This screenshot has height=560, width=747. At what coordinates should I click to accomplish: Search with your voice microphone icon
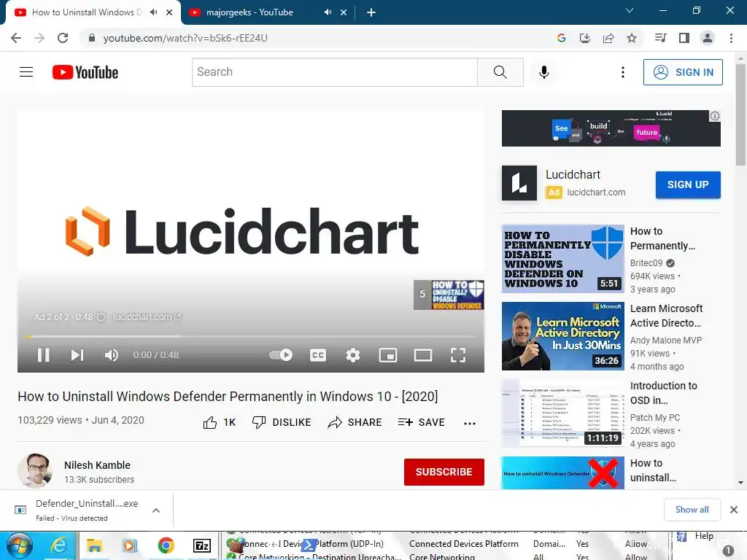(544, 72)
